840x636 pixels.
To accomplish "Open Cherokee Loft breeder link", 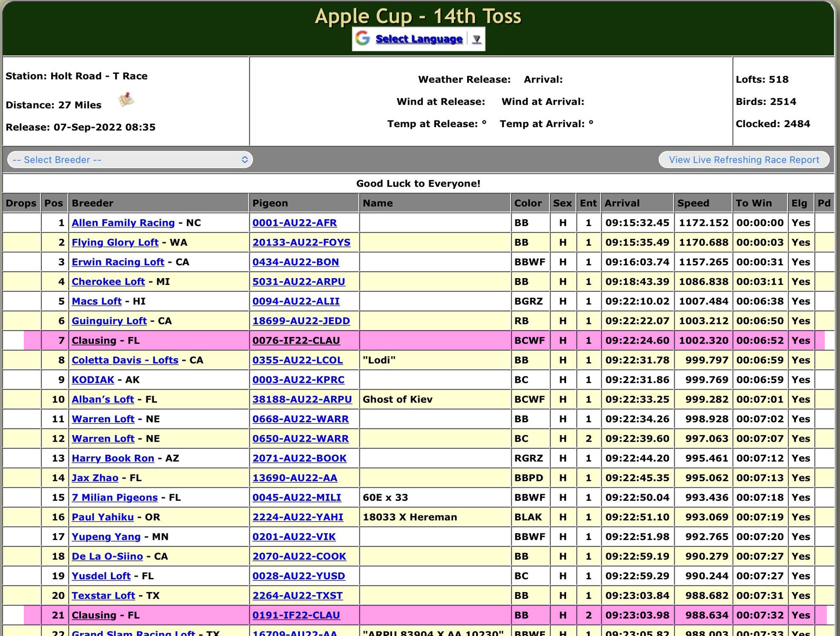I will click(108, 282).
